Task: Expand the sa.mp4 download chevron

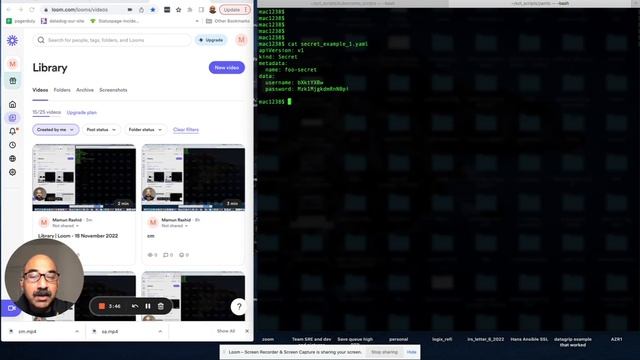Action: [160, 331]
